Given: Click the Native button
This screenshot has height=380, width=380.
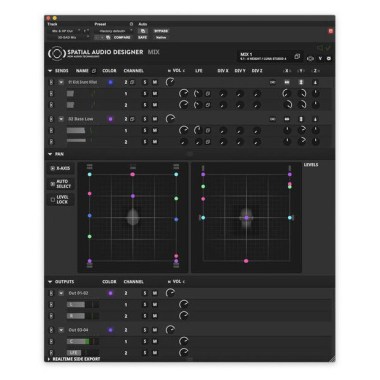Looking at the screenshot, I should pyautogui.click(x=161, y=38).
